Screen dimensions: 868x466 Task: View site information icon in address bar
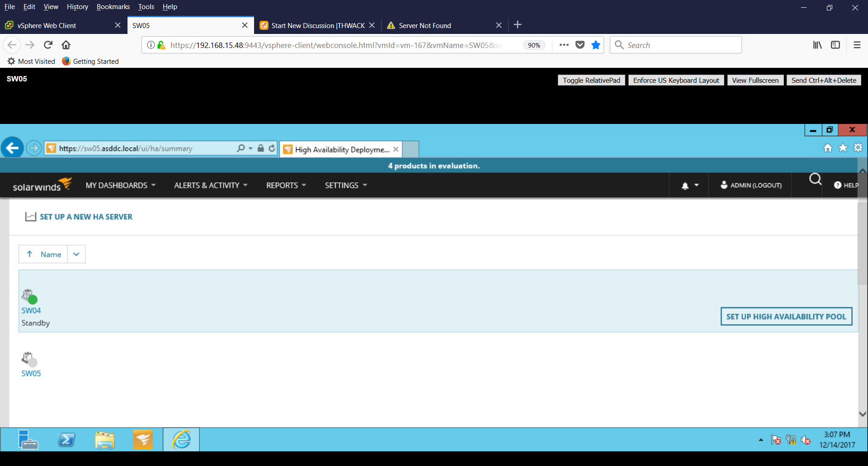(x=151, y=45)
